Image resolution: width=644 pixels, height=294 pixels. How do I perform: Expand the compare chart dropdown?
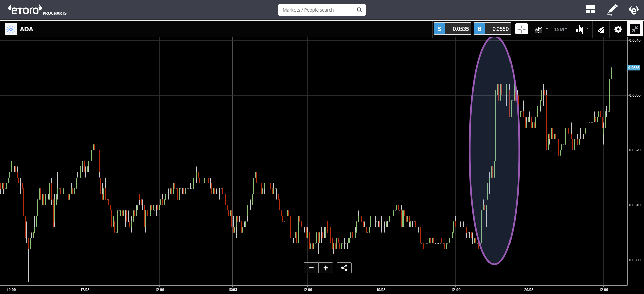pyautogui.click(x=541, y=29)
